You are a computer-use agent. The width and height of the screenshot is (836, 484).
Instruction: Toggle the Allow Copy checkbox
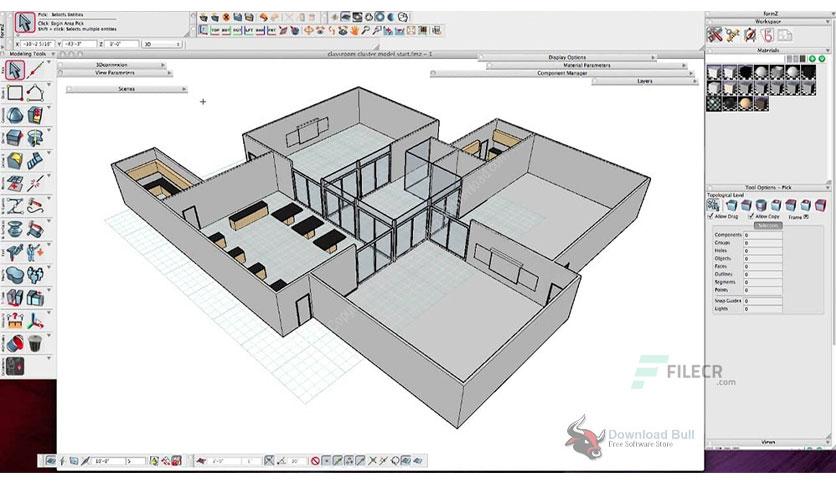coord(751,216)
